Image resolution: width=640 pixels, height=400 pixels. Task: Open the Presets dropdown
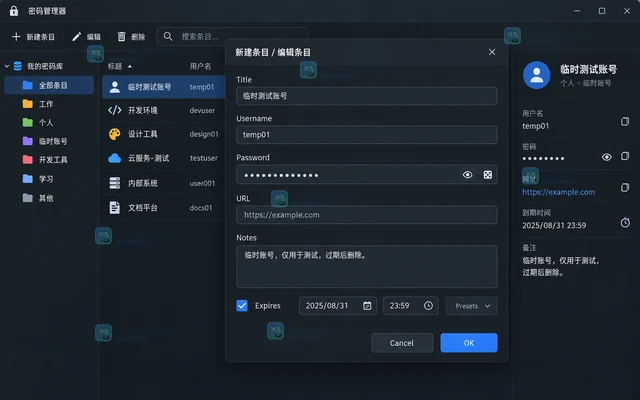click(471, 306)
